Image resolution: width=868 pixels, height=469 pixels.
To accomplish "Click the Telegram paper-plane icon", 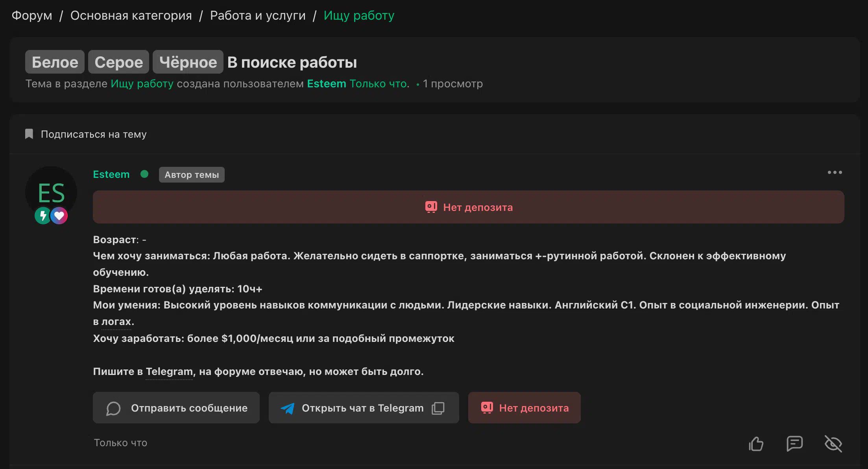I will tap(288, 408).
